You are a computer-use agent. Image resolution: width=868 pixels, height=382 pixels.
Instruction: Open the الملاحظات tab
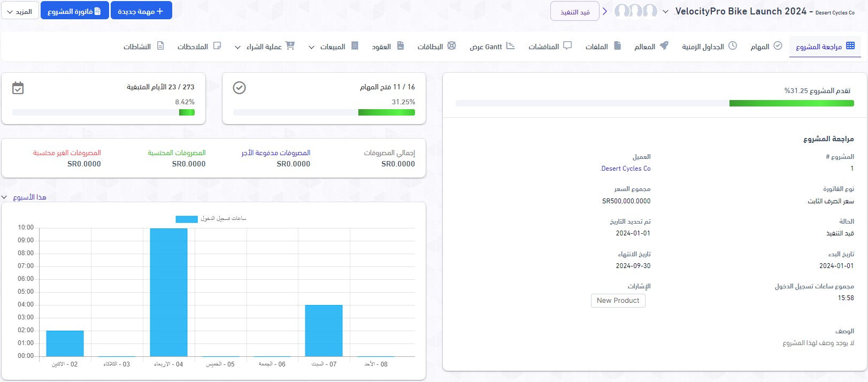click(x=199, y=47)
